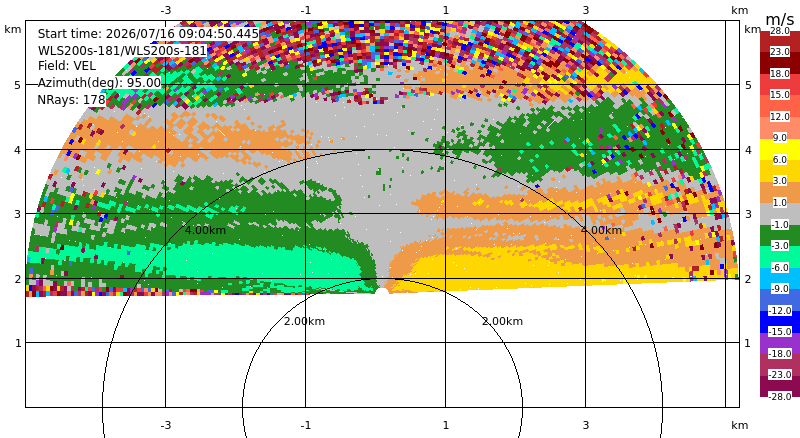The width and height of the screenshot is (800, 438).
Task: Click the top axis tick label -3
Action: click(x=165, y=10)
